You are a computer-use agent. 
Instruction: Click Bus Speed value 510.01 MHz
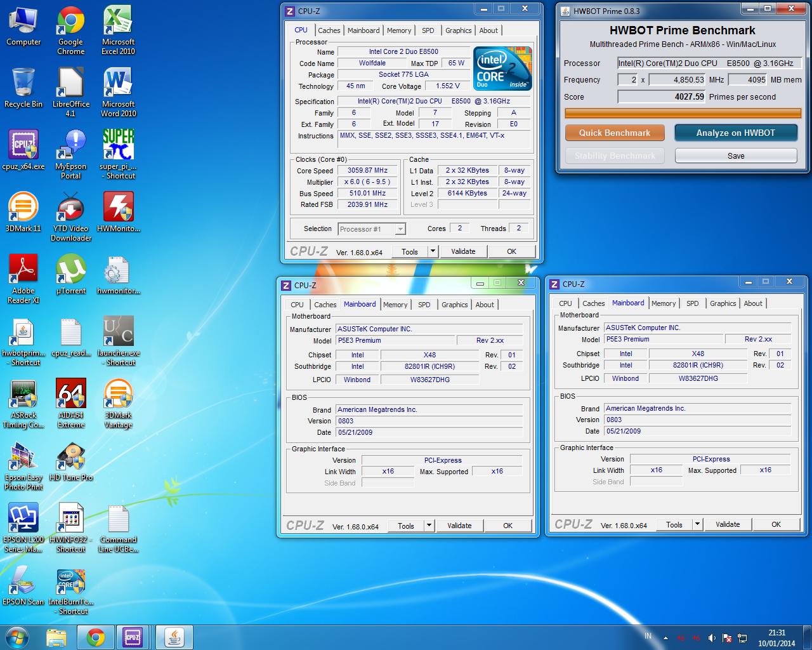point(367,193)
